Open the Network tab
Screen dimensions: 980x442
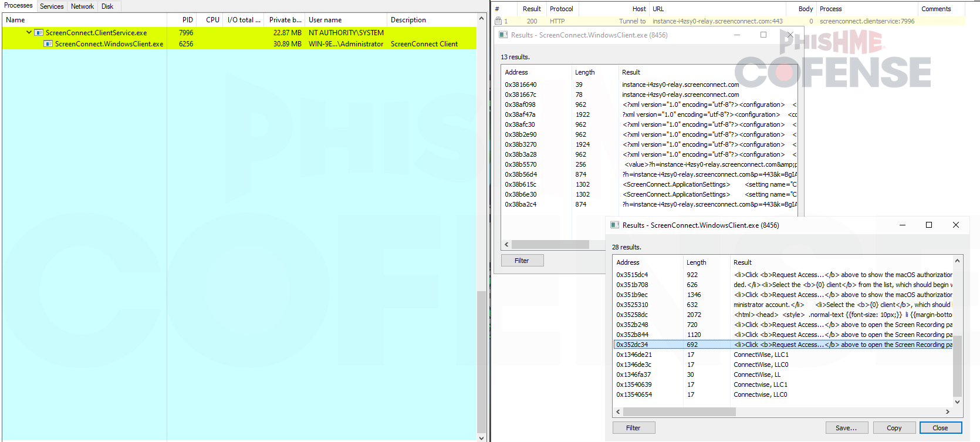(82, 6)
